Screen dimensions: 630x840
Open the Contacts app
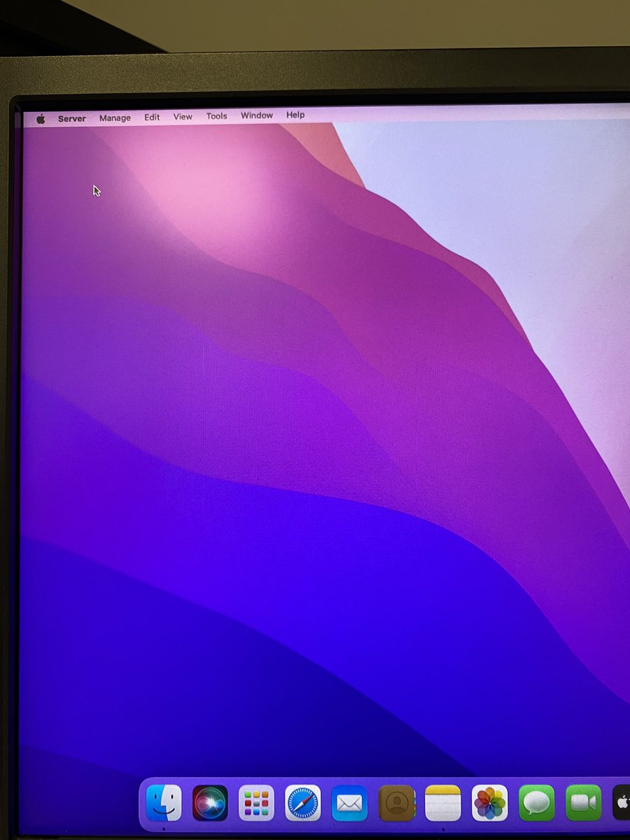coord(397,803)
